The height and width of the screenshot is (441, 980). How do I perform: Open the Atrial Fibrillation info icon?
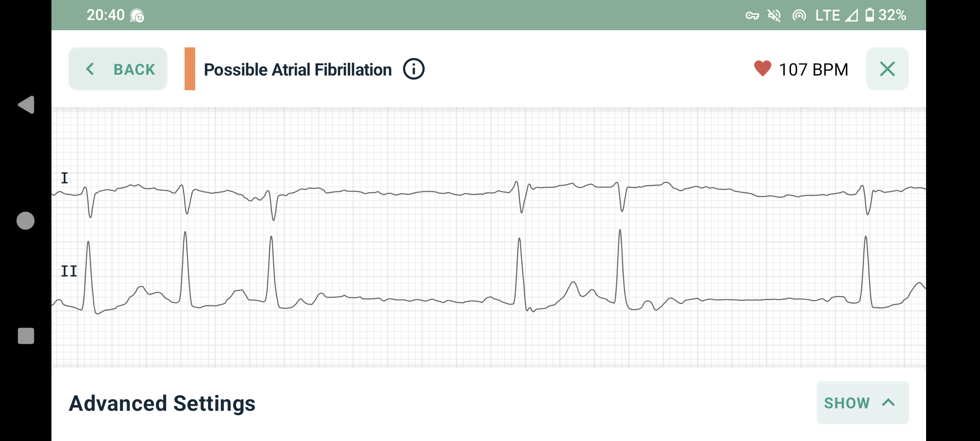[x=414, y=69]
